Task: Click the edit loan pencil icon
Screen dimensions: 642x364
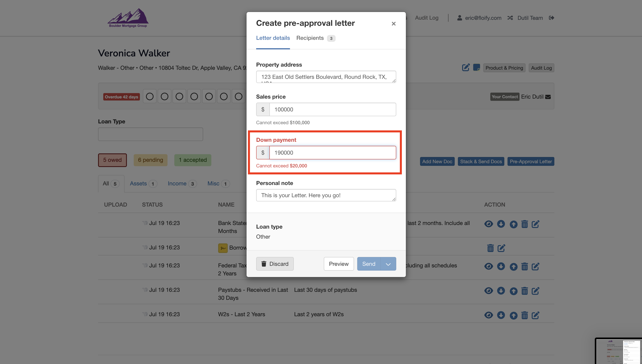Action: coord(465,68)
